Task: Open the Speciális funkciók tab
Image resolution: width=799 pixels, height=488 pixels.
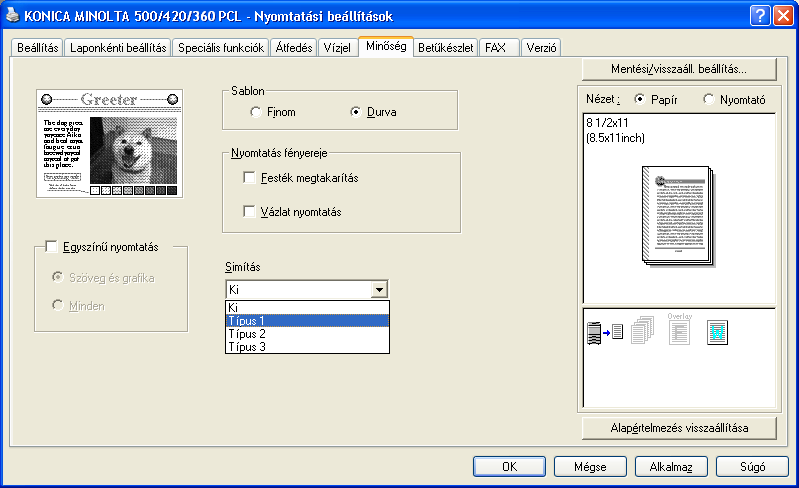Action: pos(221,48)
